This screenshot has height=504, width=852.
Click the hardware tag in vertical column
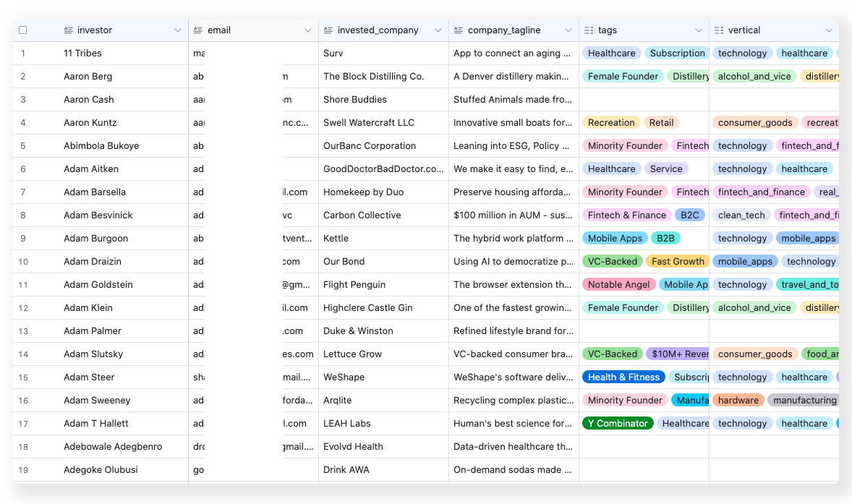coord(738,401)
